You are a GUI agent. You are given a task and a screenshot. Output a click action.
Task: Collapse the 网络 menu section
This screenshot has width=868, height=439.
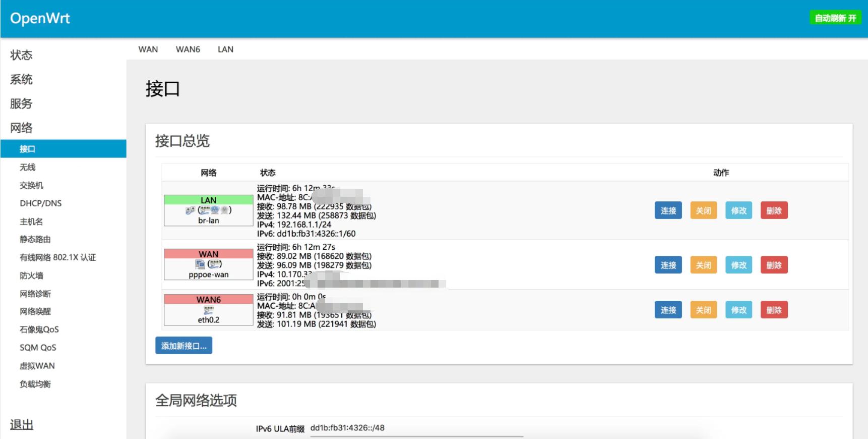[21, 128]
